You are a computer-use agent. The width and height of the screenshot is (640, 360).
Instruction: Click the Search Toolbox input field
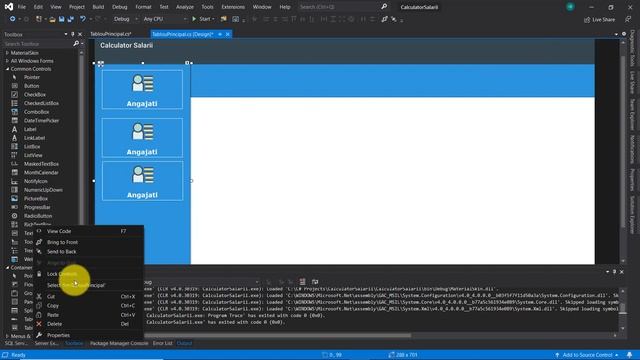38,43
